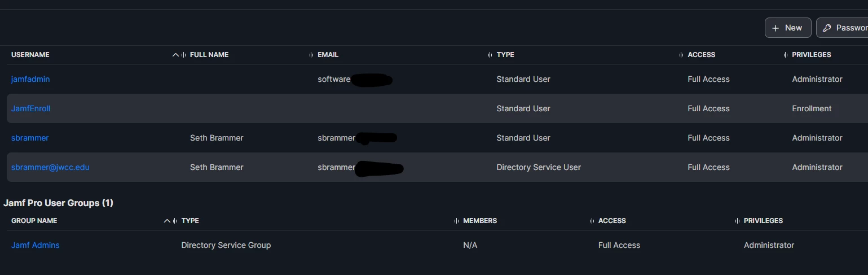Select Seth Brammer name in sbrammer row
This screenshot has height=275, width=868.
point(217,138)
